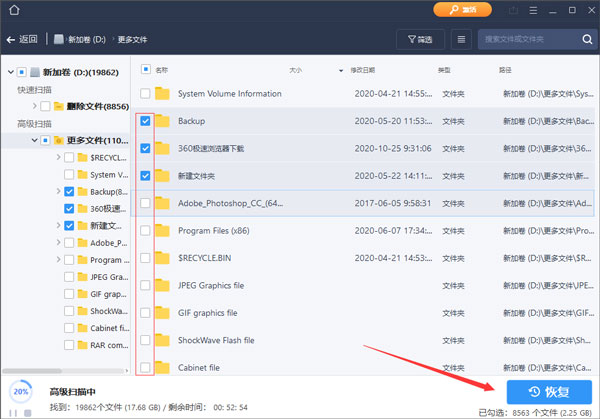The image size is (600, 419).
Task: Toggle the select-all checkbox beside 名称
Action: [x=146, y=71]
